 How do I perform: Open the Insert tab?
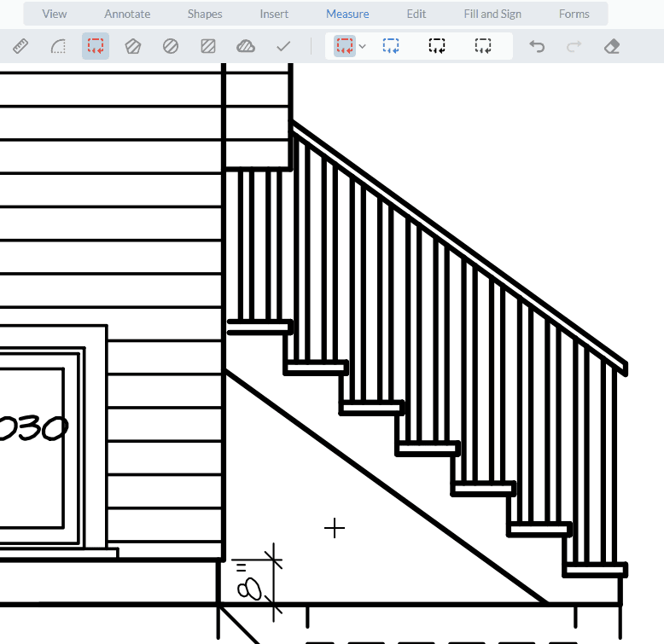click(274, 14)
